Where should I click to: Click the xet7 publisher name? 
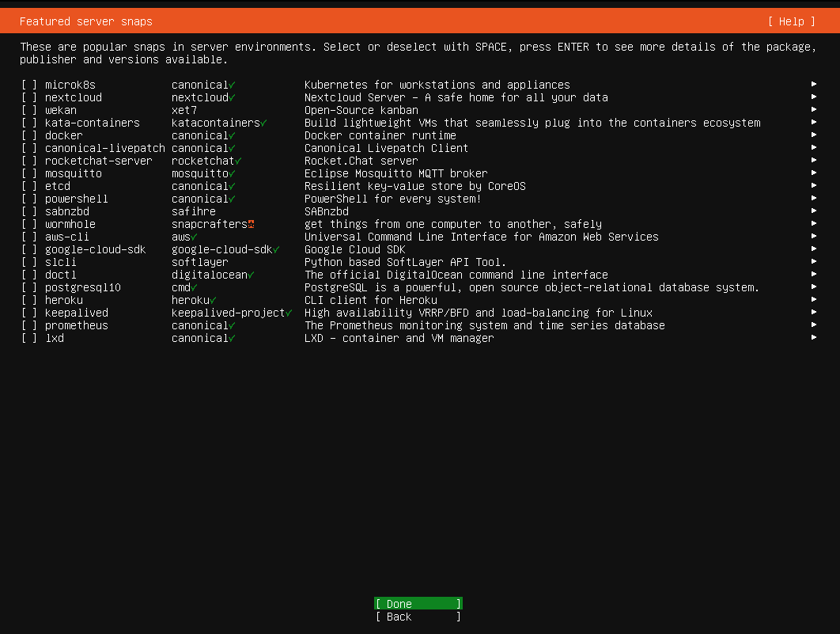tap(184, 110)
